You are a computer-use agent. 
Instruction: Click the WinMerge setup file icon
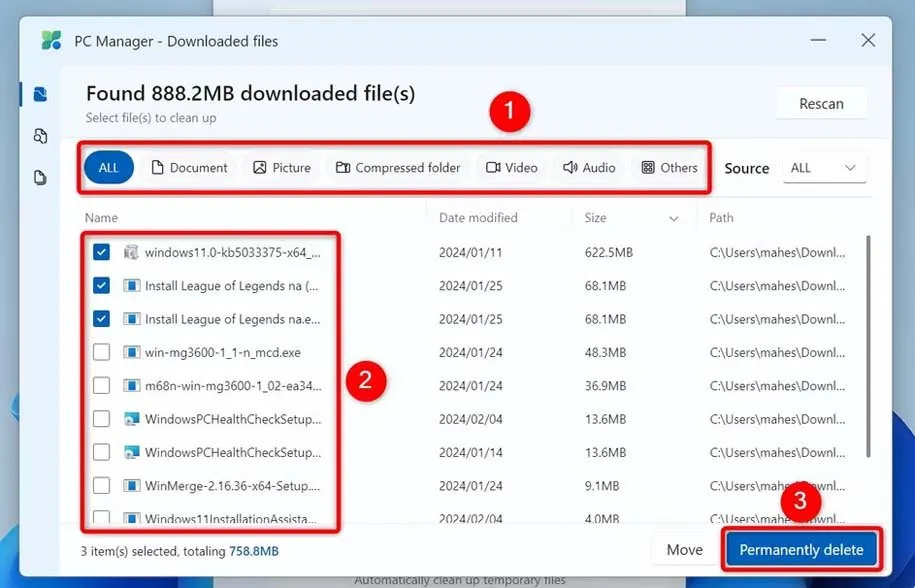(x=131, y=486)
